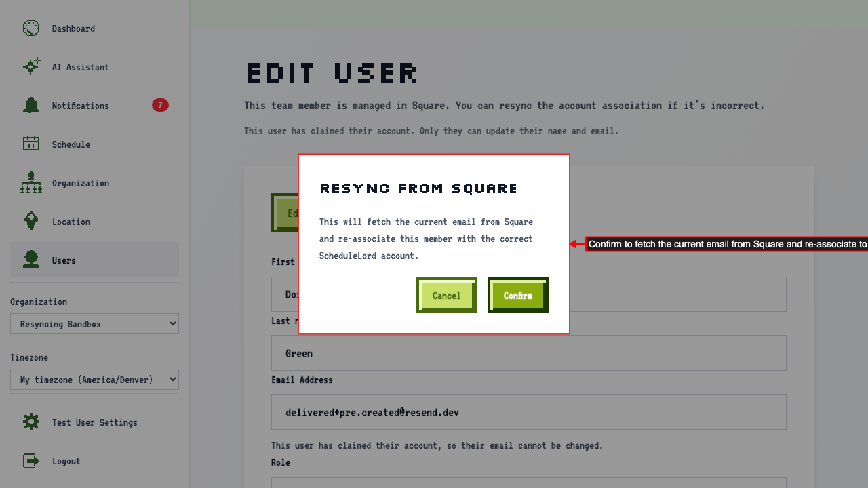Click the Notifications bell icon

(31, 106)
